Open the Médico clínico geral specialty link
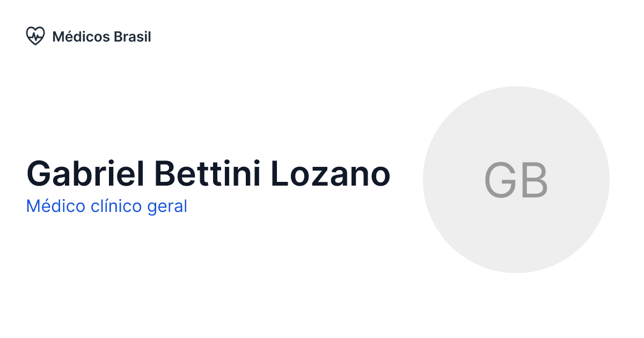Screen dimensions: 644x338 coord(106,206)
